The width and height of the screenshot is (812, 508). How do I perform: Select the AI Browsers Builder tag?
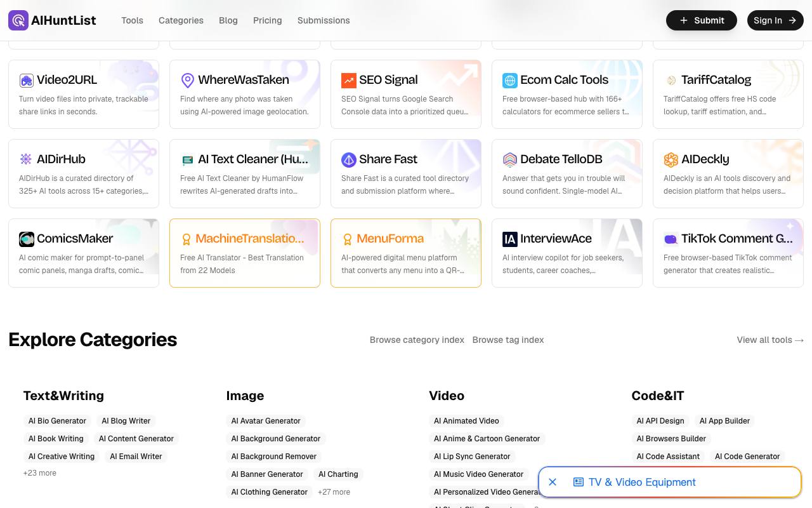[x=671, y=439]
